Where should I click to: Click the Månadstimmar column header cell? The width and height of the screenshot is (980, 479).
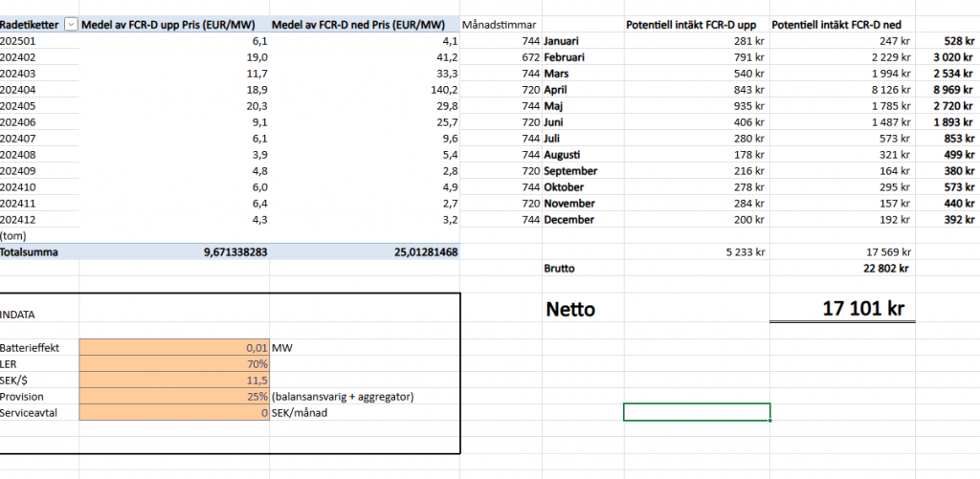[501, 25]
